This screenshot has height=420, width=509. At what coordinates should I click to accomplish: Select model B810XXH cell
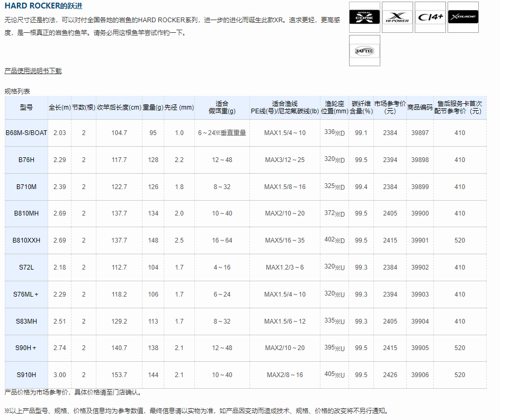click(26, 240)
